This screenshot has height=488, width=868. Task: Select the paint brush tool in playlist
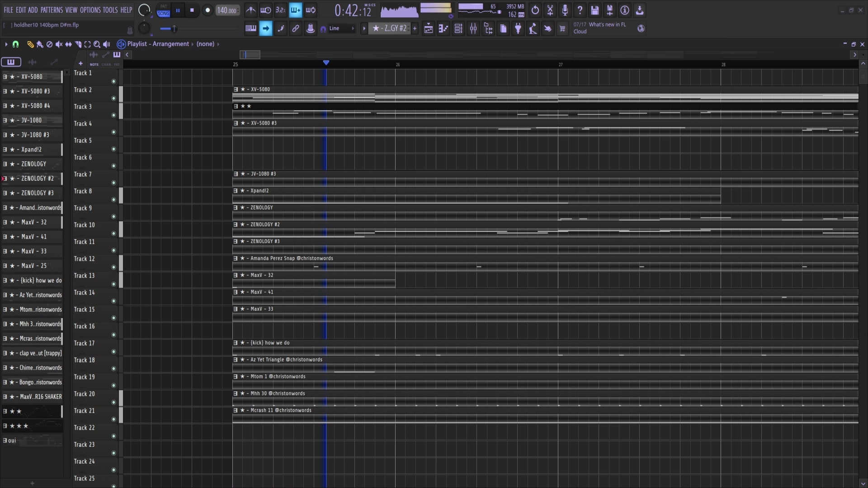tap(40, 44)
